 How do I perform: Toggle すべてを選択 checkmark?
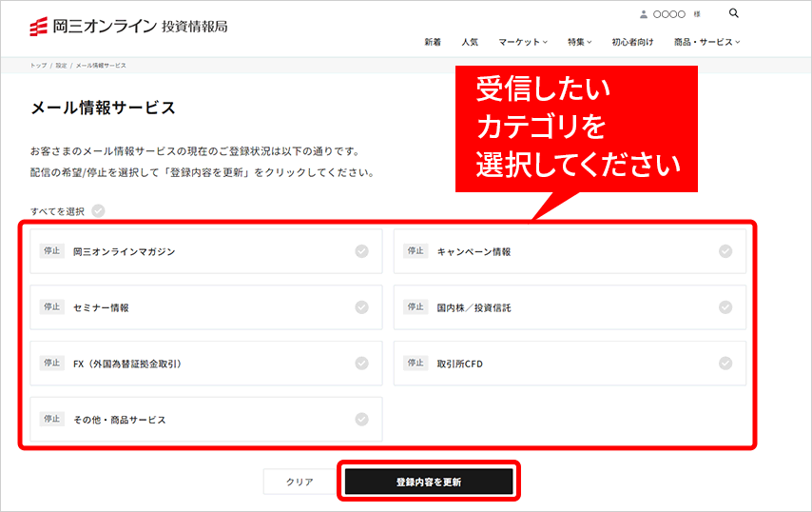click(x=98, y=211)
